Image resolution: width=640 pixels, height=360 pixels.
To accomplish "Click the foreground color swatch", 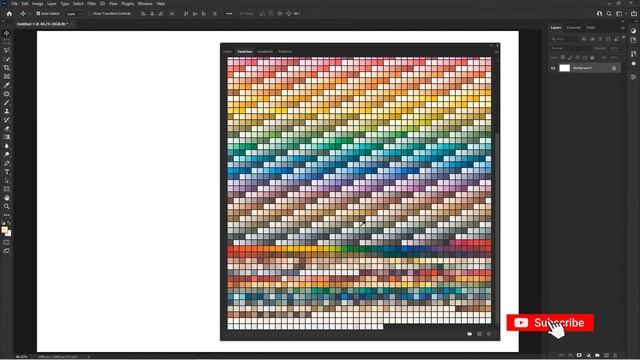I will click(x=4, y=230).
